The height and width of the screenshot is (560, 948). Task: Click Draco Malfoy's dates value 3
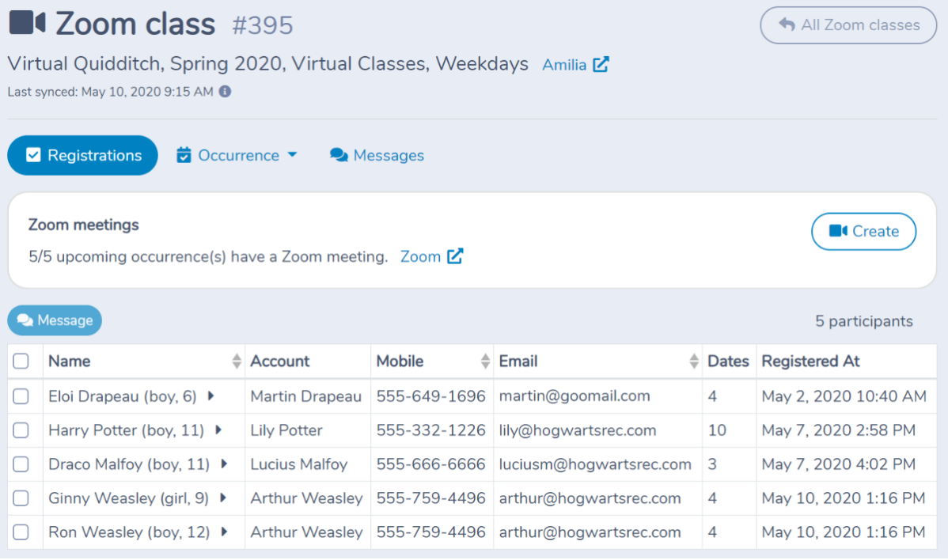(712, 464)
